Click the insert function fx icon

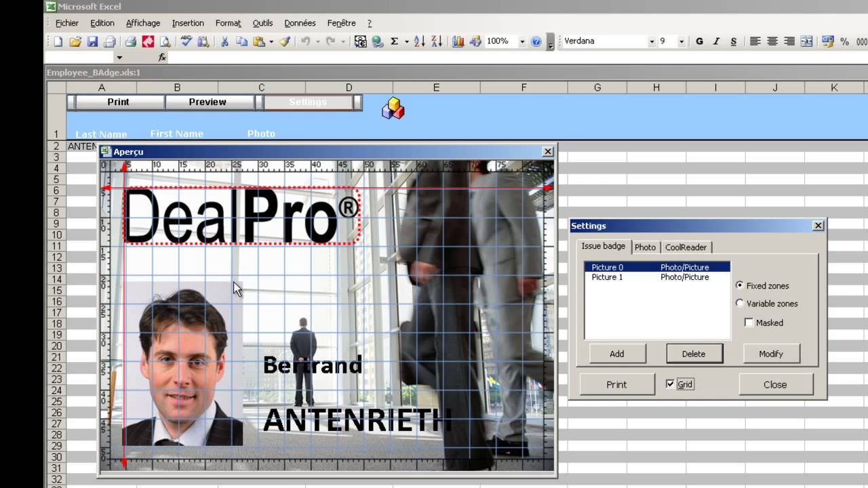pos(162,58)
